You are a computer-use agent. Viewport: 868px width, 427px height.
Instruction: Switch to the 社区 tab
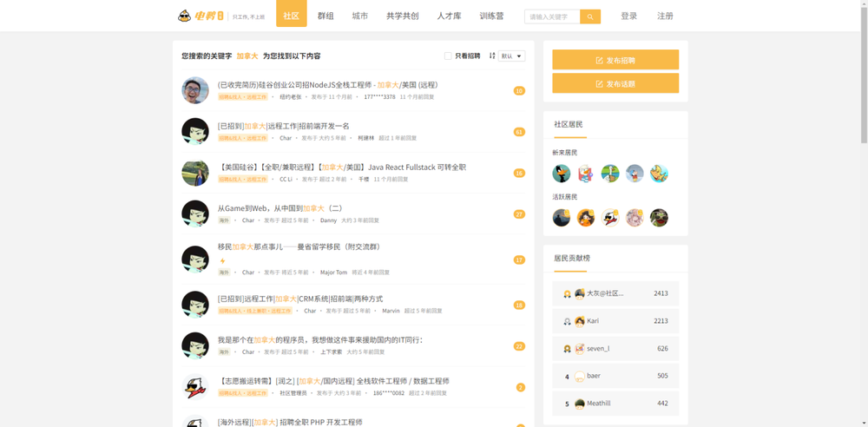coord(291,16)
